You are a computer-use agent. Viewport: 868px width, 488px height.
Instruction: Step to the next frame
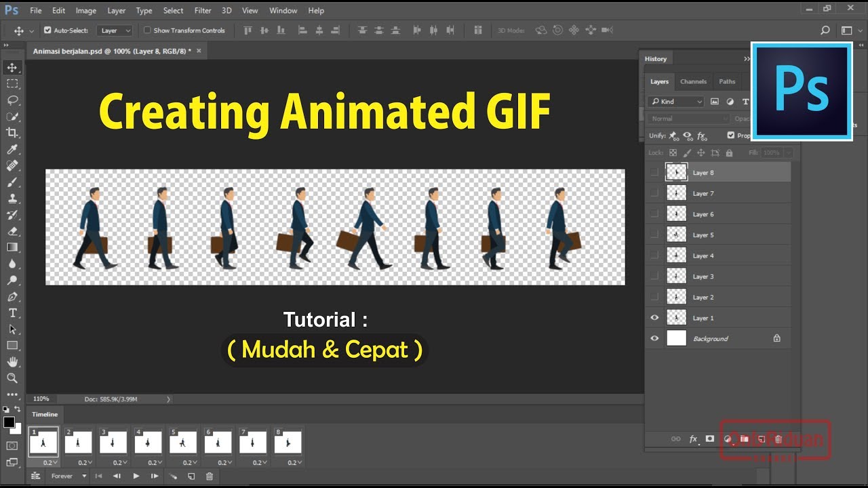coord(155,476)
